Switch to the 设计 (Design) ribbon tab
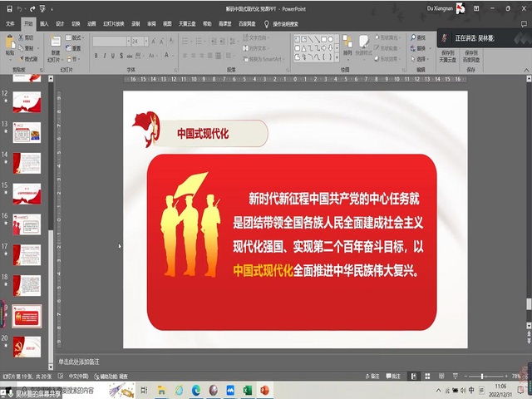This screenshot has width=532, height=399. (x=60, y=24)
